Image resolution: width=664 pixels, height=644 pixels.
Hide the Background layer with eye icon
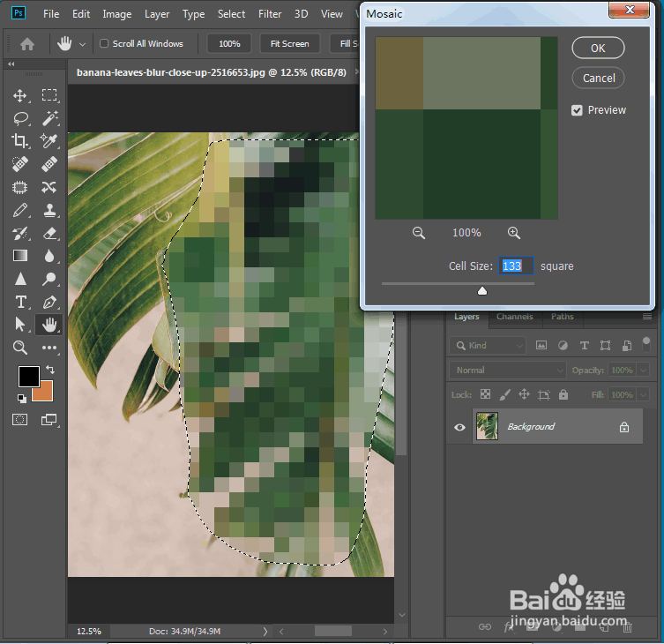point(459,427)
